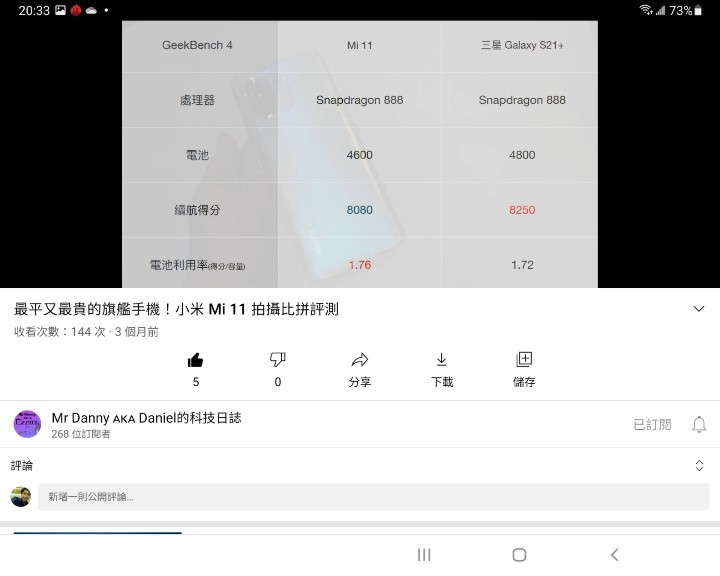Dislike the video with thumbs down

(x=277, y=360)
